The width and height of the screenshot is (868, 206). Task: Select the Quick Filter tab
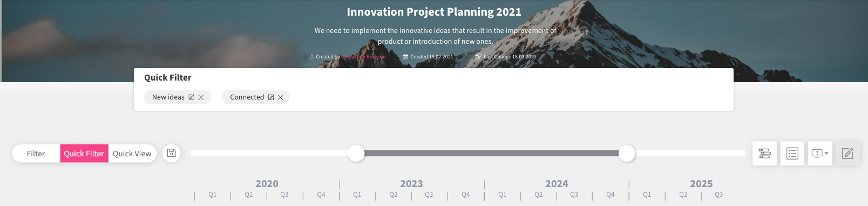[x=84, y=154]
